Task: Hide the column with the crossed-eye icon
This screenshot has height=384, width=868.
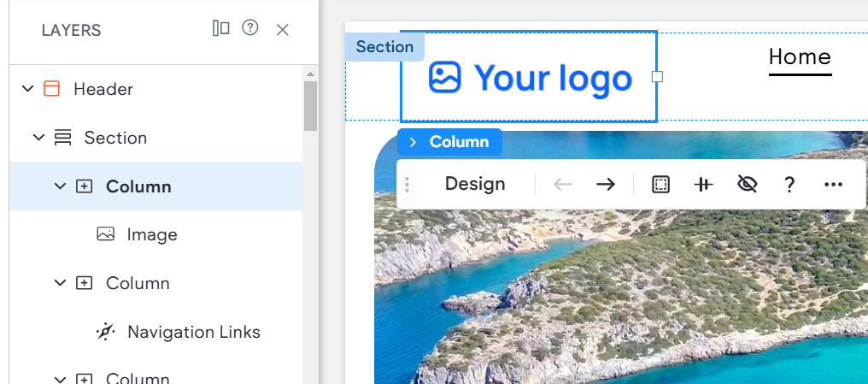Action: point(747,184)
